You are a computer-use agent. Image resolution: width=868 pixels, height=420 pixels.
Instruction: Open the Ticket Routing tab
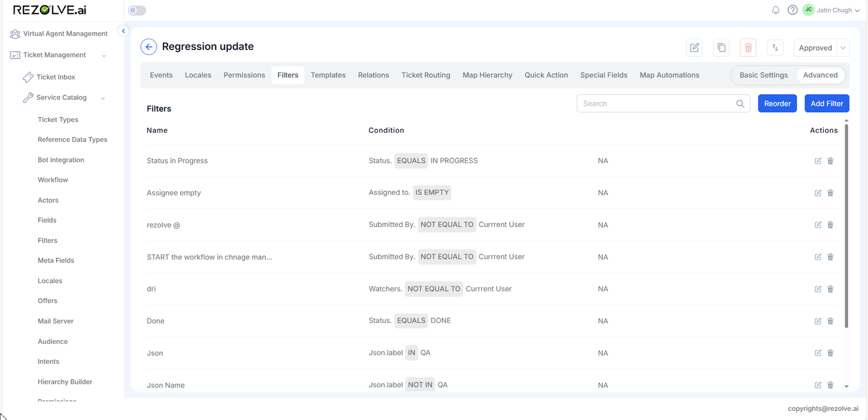pyautogui.click(x=426, y=75)
